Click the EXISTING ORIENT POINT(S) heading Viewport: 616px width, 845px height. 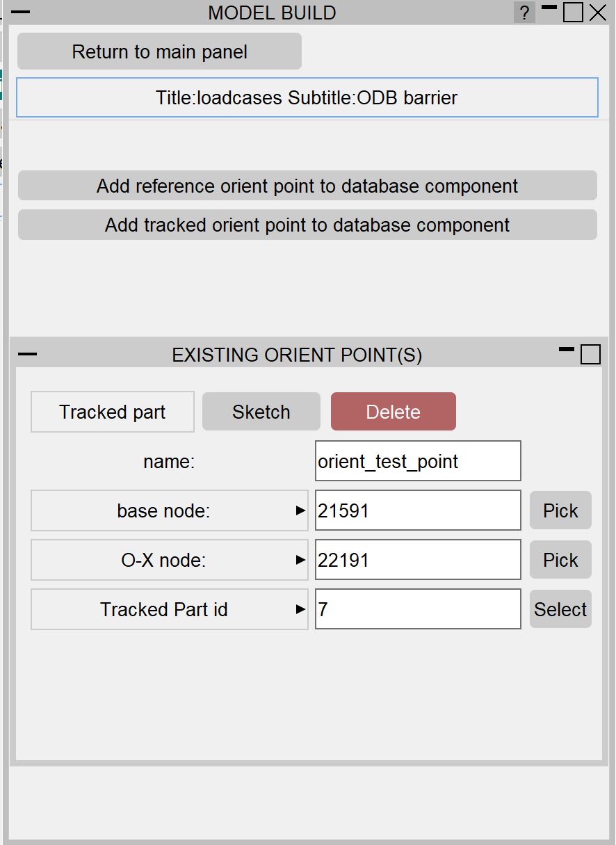tap(297, 355)
